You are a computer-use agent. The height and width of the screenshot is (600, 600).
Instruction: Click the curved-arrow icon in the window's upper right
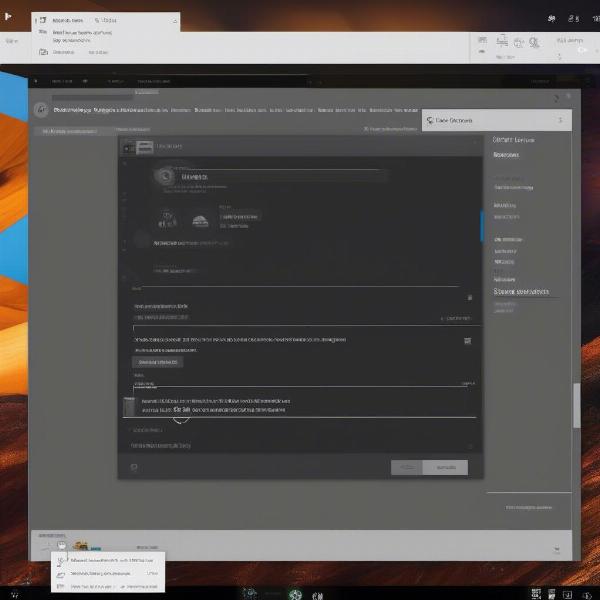[x=556, y=99]
